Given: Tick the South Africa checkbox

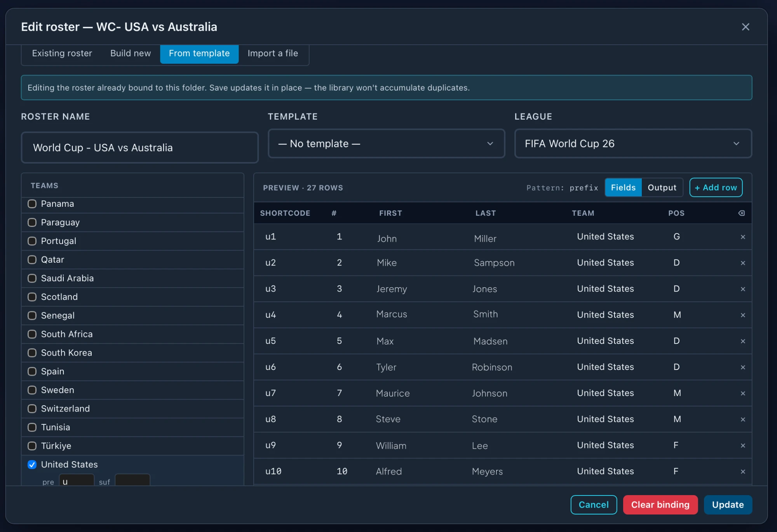Looking at the screenshot, I should tap(32, 334).
